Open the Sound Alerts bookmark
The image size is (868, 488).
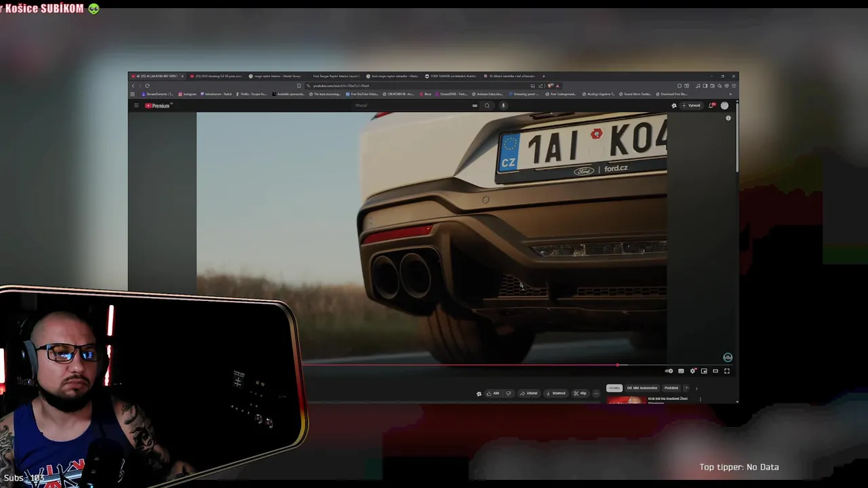point(635,94)
